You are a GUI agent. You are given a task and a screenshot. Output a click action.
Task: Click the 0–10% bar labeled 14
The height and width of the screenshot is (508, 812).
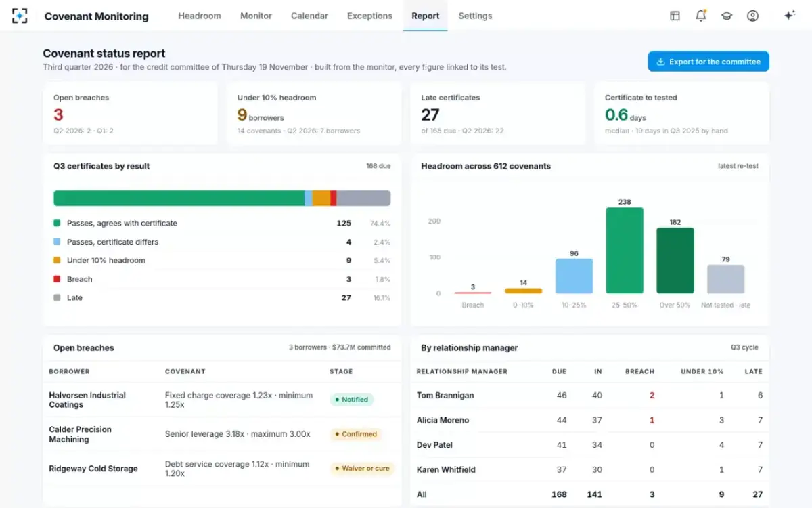(523, 291)
